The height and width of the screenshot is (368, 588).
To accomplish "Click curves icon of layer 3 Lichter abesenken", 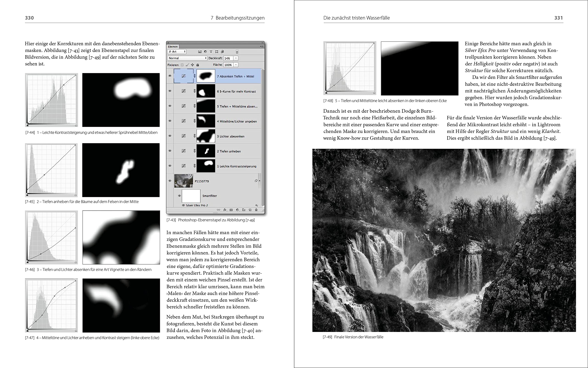I will click(184, 136).
